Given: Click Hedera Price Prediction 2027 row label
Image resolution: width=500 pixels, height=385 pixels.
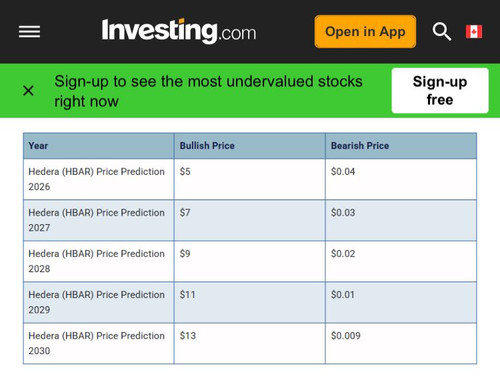Looking at the screenshot, I should 96,220.
